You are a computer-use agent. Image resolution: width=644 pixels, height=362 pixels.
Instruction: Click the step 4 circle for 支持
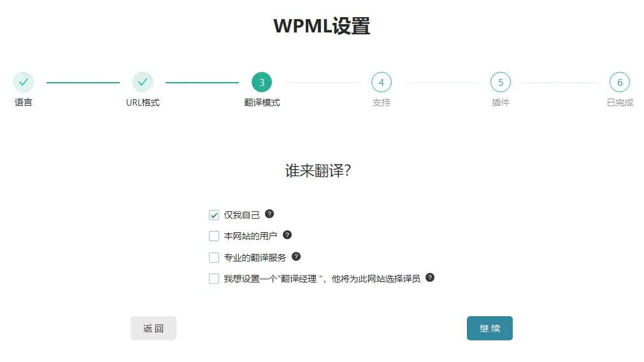(x=381, y=83)
